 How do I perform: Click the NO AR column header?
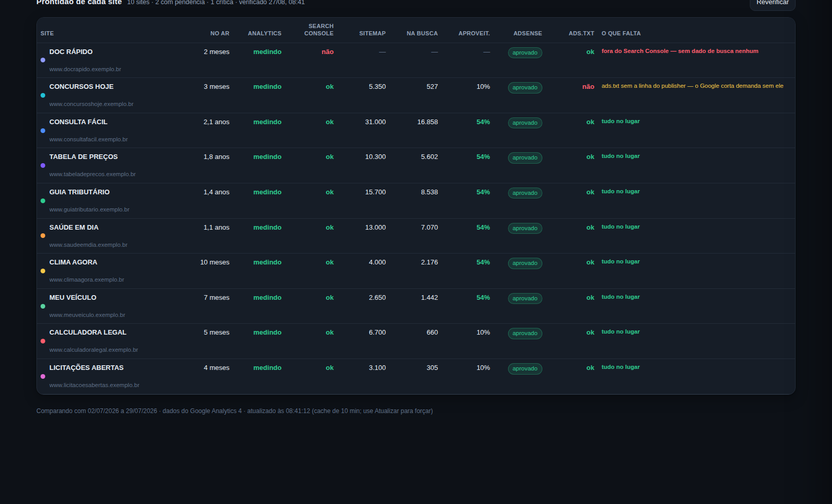pos(219,33)
